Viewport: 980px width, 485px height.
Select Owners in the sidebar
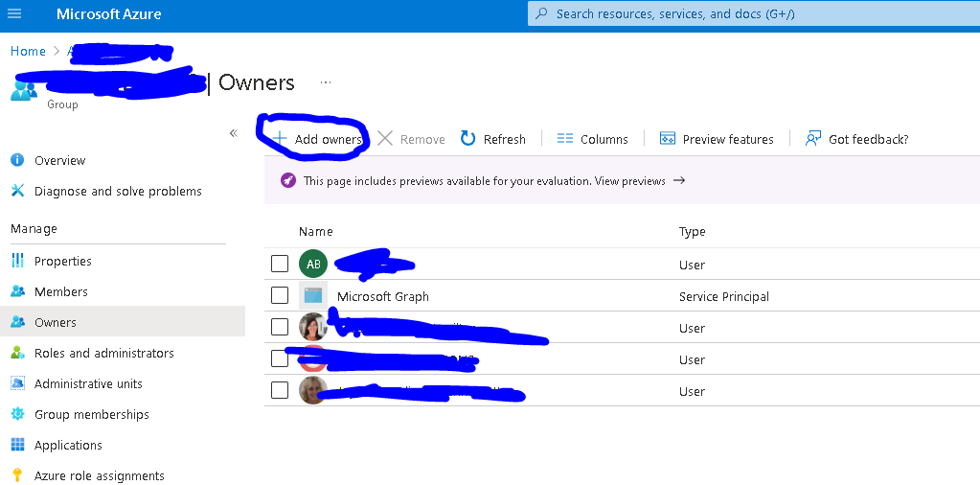pos(123,322)
